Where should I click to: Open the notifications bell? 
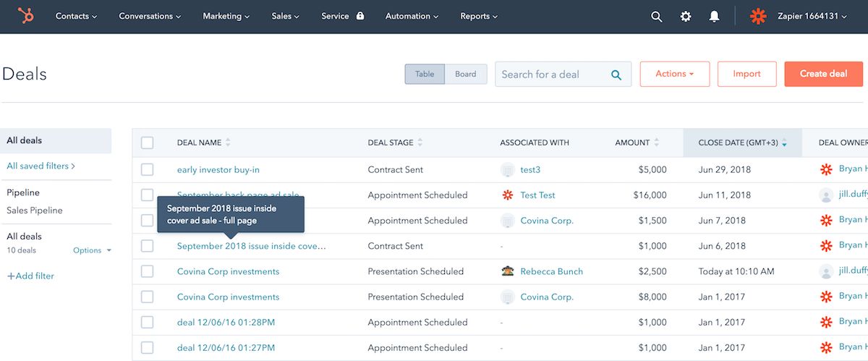[714, 16]
